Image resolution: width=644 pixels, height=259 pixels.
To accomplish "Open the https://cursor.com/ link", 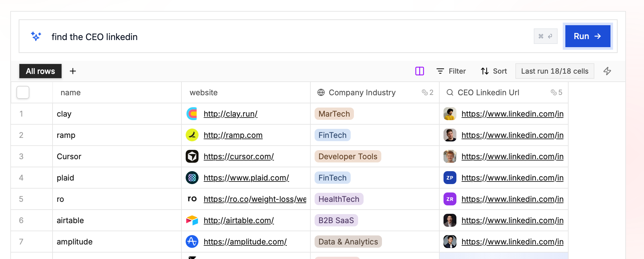I will coord(239,156).
